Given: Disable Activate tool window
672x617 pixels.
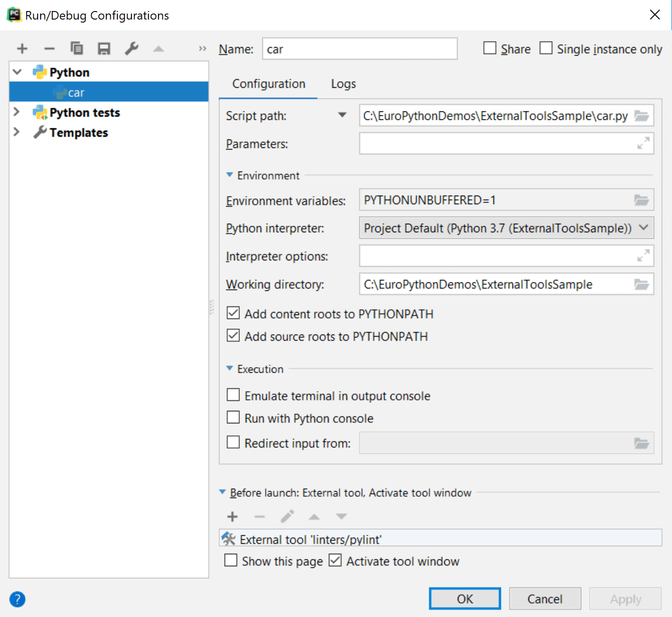Looking at the screenshot, I should pyautogui.click(x=335, y=560).
